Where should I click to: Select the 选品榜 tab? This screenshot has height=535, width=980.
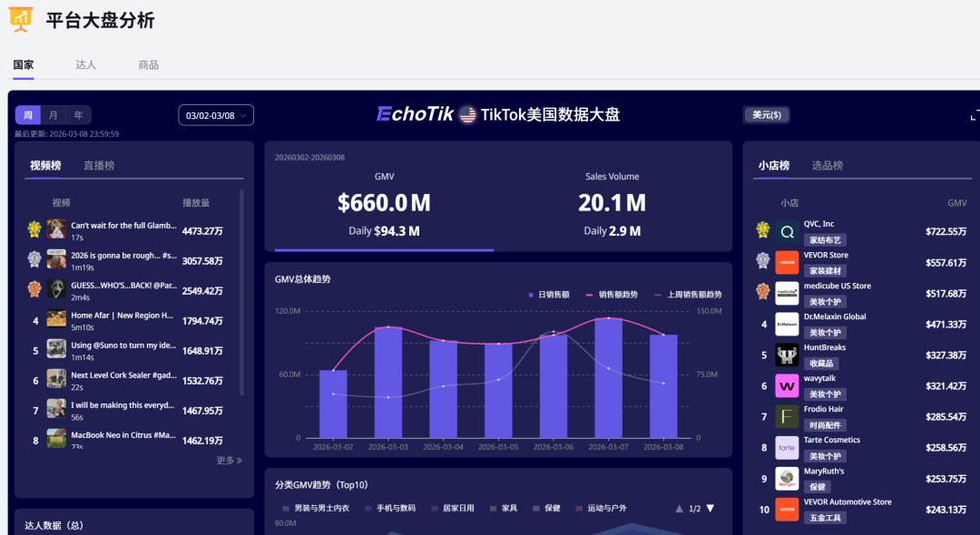(828, 165)
